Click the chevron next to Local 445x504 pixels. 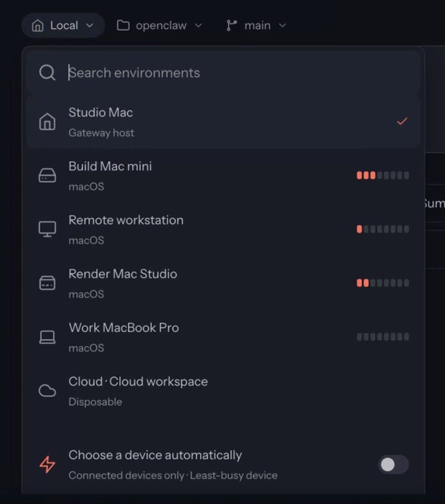click(x=90, y=26)
